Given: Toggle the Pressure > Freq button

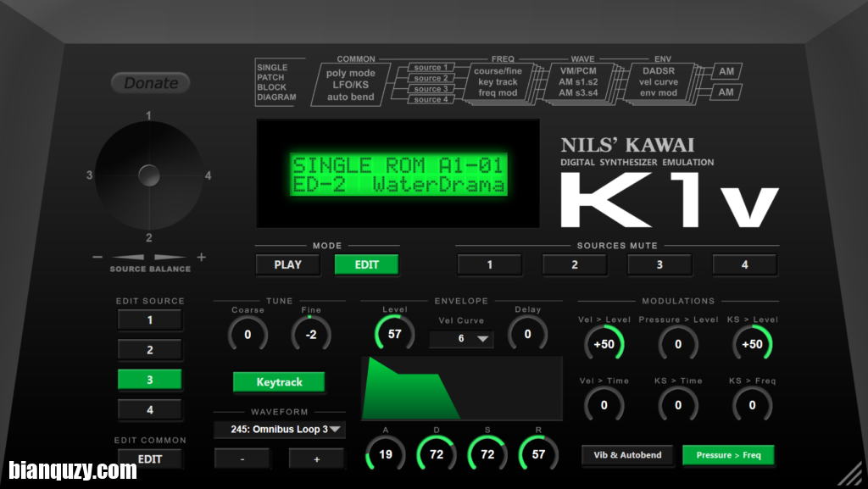Looking at the screenshot, I should click(x=728, y=455).
